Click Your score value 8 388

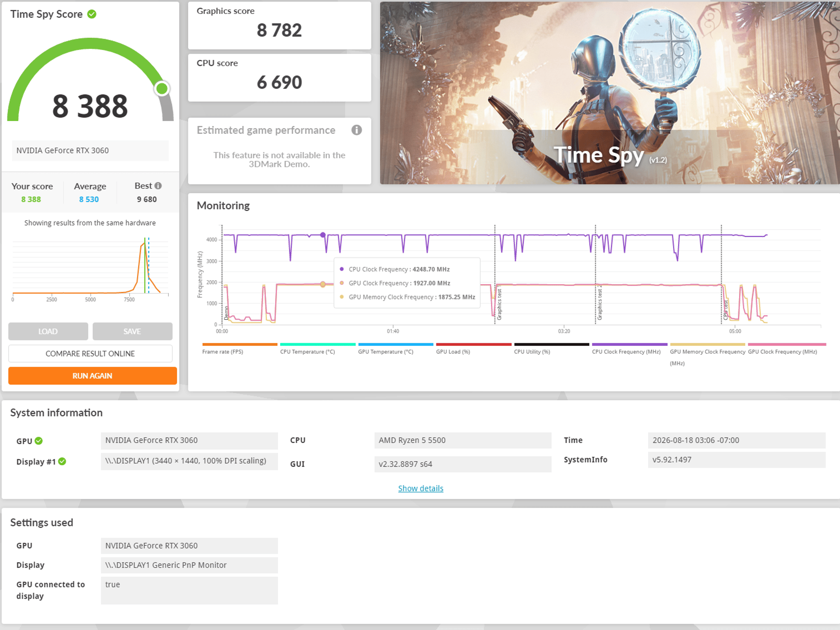[31, 199]
